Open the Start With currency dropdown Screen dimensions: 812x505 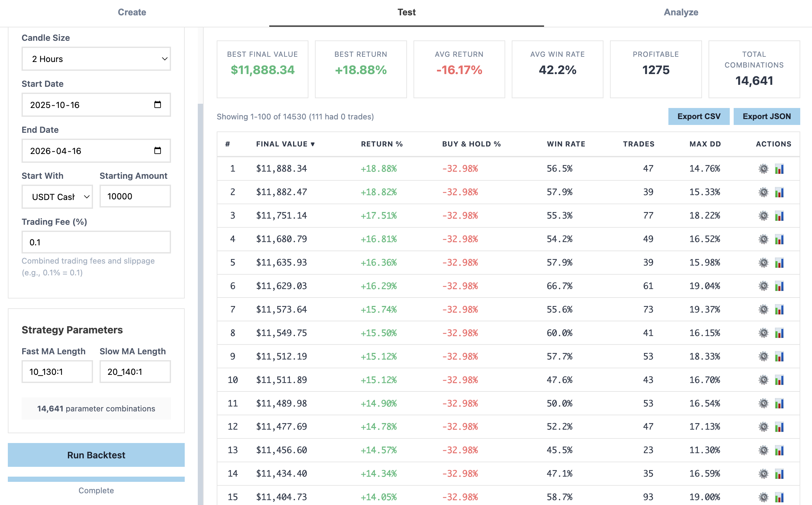(57, 197)
